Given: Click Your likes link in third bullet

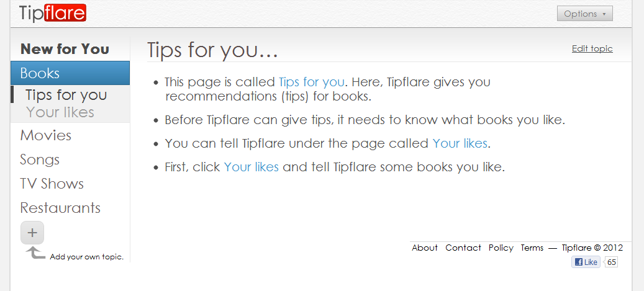Looking at the screenshot, I should coord(460,144).
